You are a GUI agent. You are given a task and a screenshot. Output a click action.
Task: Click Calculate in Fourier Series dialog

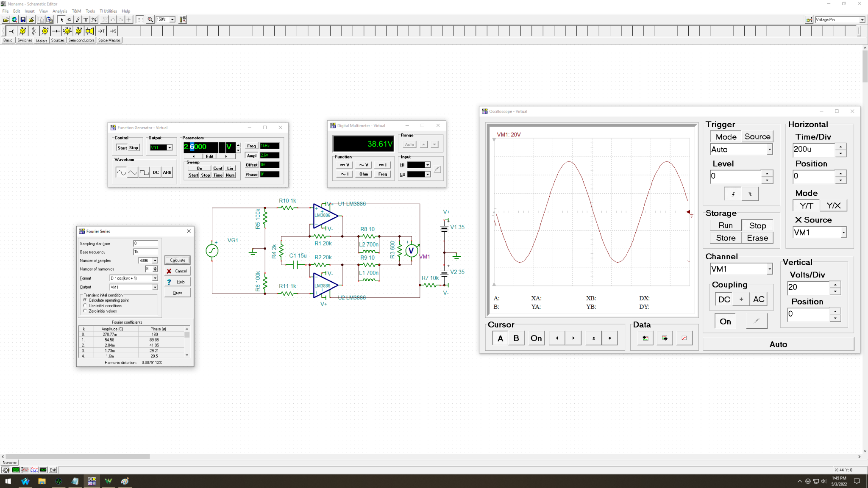point(178,260)
